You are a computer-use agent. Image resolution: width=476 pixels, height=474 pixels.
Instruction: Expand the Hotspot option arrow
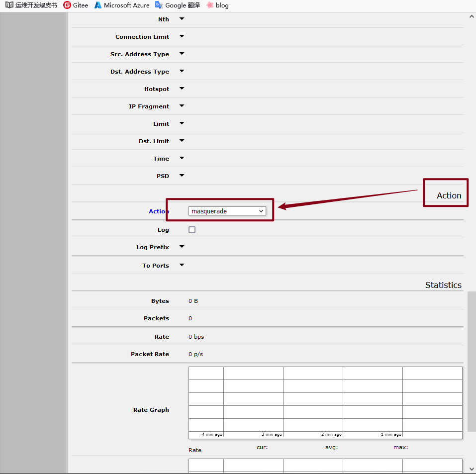pyautogui.click(x=182, y=89)
